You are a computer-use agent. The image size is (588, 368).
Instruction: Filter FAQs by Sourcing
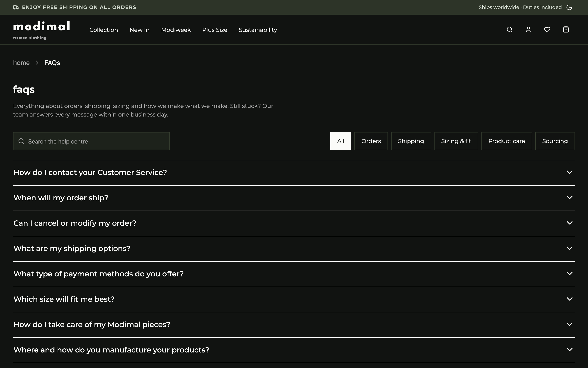[x=555, y=141]
